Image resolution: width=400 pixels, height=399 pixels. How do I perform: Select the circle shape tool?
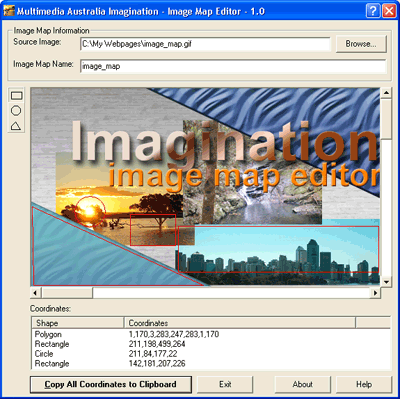(x=16, y=110)
